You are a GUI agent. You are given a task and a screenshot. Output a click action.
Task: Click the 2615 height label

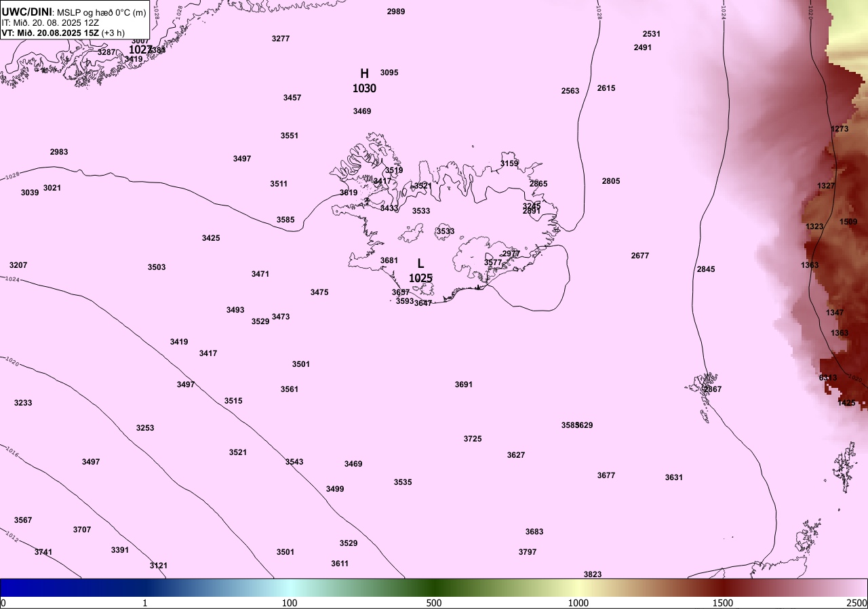(606, 88)
